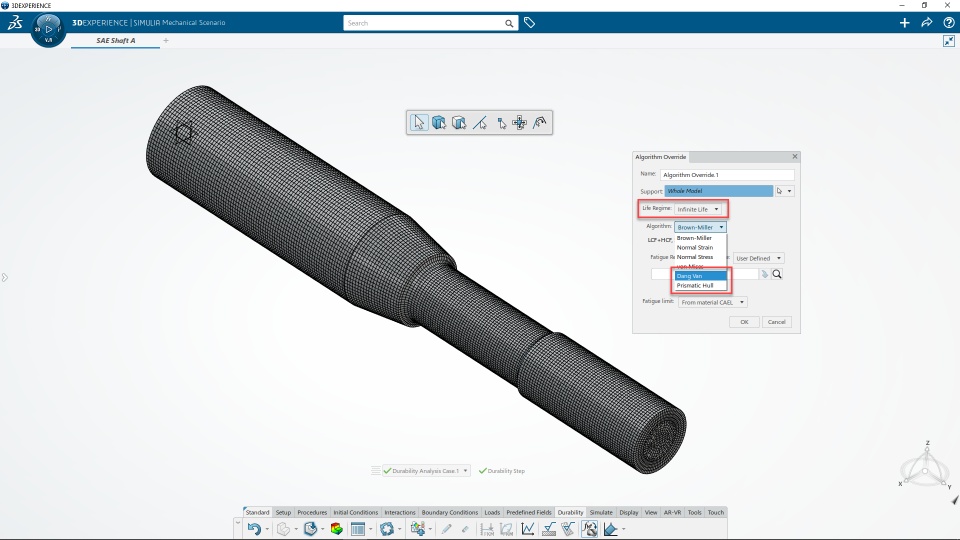Open the Support selection mode dropdown arrow
The image size is (960, 540).
click(790, 191)
